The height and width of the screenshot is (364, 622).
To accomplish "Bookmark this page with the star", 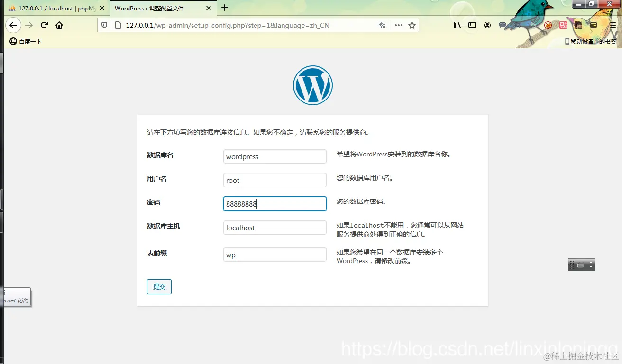I will pyautogui.click(x=412, y=25).
